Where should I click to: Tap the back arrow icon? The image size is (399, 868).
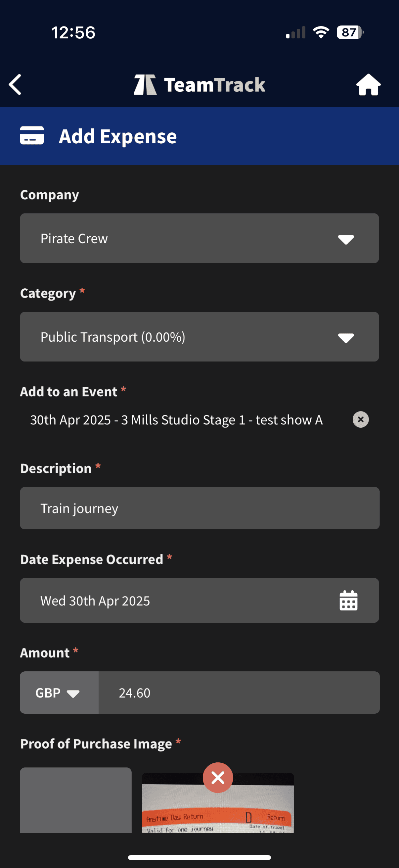click(15, 84)
